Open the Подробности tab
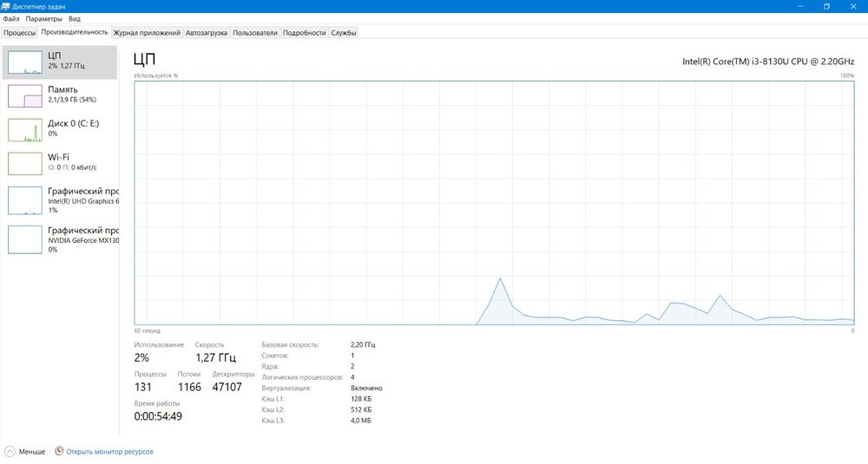Viewport: 868px width, 464px height. tap(304, 33)
